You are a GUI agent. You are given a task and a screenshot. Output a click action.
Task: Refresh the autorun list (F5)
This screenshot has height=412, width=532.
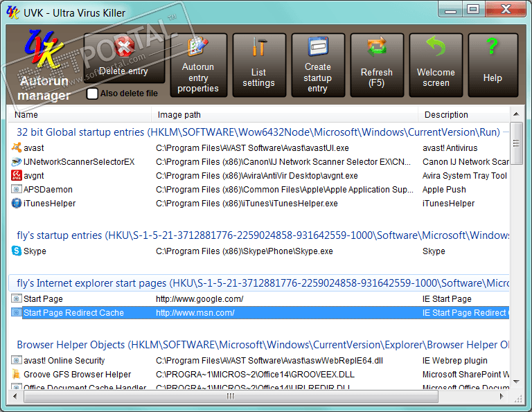[x=377, y=65]
